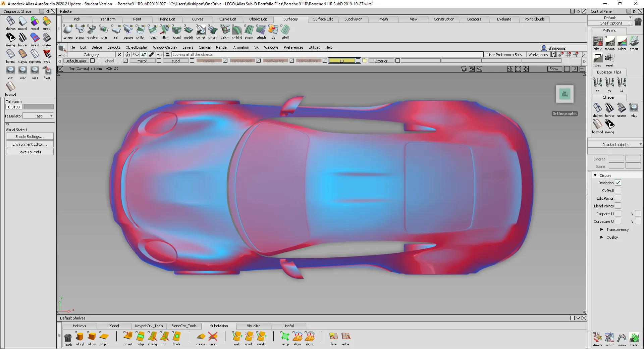Select the sd box subdivision tool

[x=92, y=336]
